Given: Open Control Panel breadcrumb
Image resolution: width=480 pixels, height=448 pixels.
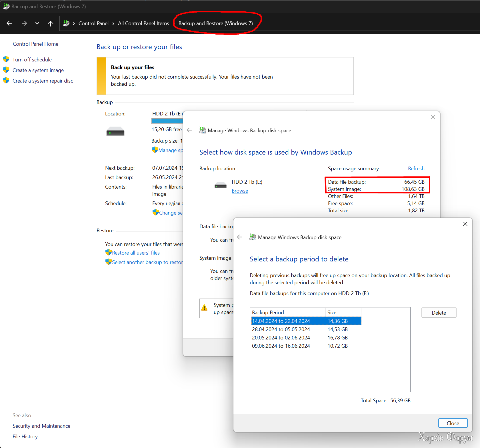Looking at the screenshot, I should 93,23.
